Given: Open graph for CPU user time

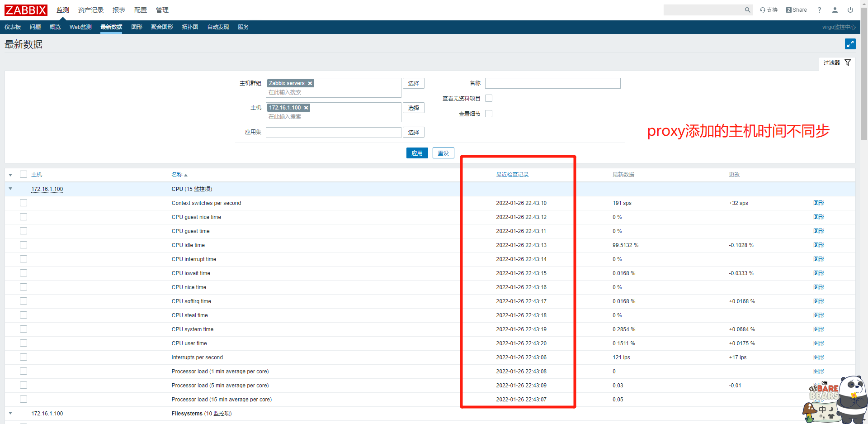Looking at the screenshot, I should pyautogui.click(x=819, y=343).
